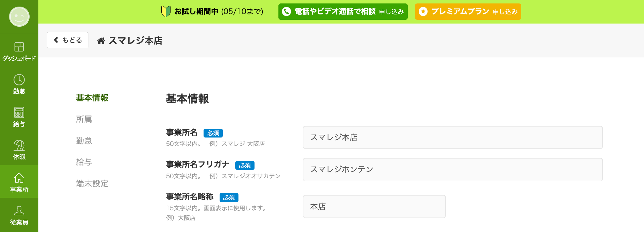This screenshot has width=644, height=232.
Task: Click the 事業所名 input field
Action: pos(453,138)
